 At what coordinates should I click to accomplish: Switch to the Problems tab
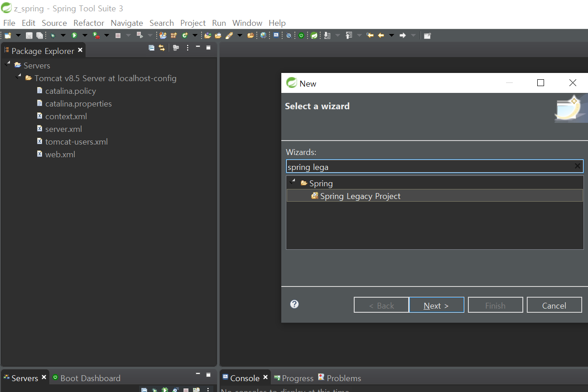(339, 378)
